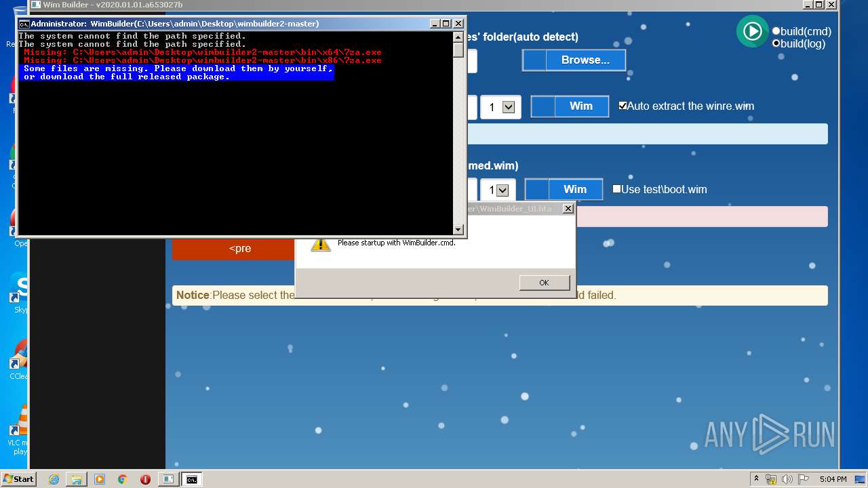Close the WimBuilder_UI.hta message dialog
Viewport: 868px width, 488px height.
click(x=568, y=209)
